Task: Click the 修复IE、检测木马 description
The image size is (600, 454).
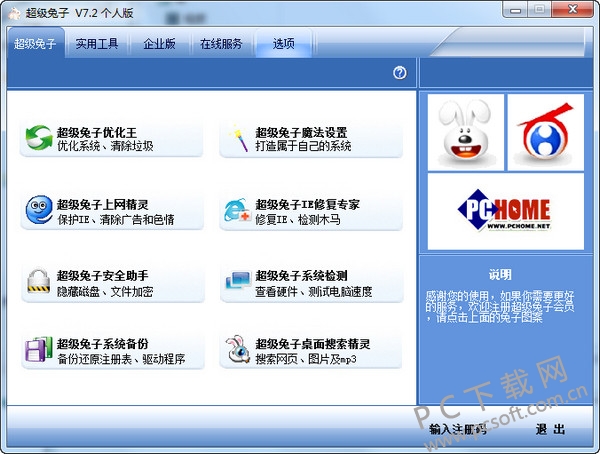Action: click(x=298, y=219)
